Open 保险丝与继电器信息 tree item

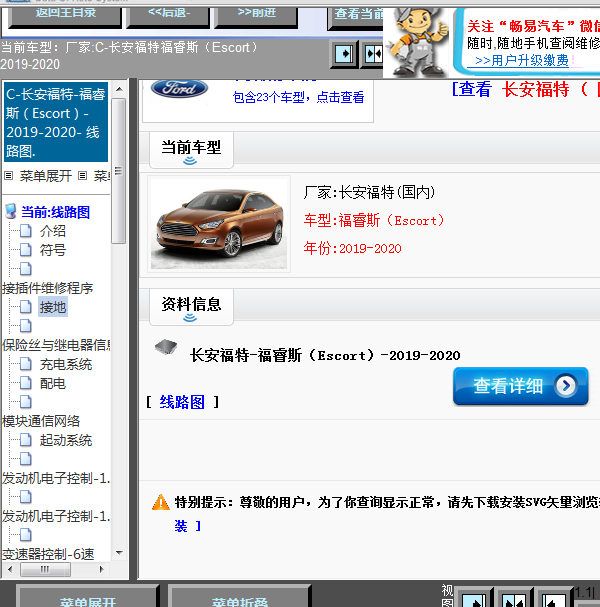tap(56, 345)
